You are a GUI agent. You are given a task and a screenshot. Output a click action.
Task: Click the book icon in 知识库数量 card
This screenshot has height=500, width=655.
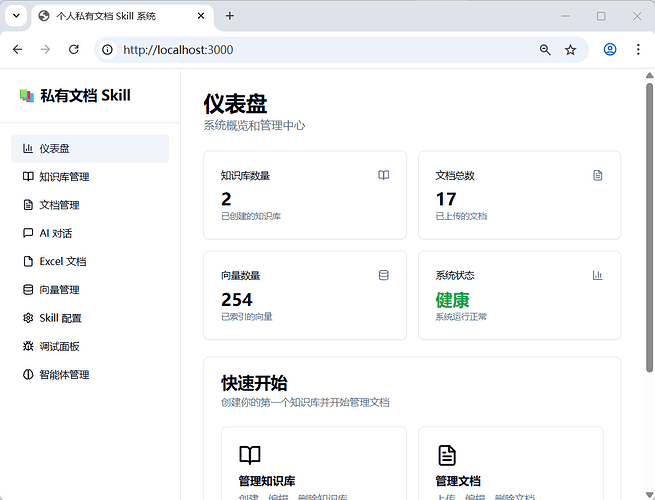[383, 175]
